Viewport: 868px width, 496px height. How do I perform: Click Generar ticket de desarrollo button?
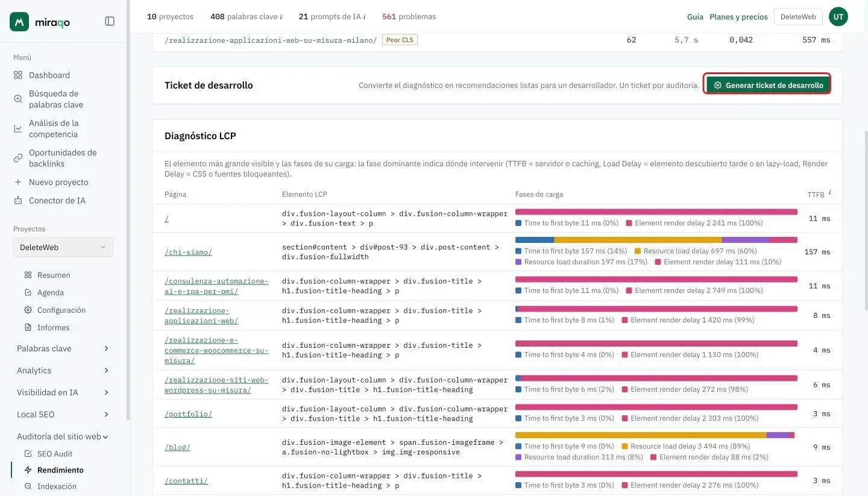(768, 85)
